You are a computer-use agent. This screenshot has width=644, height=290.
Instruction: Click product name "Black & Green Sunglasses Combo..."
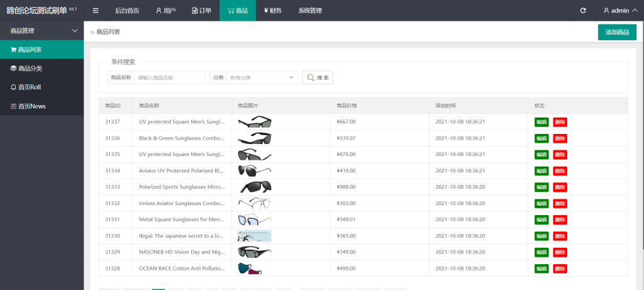tap(182, 138)
